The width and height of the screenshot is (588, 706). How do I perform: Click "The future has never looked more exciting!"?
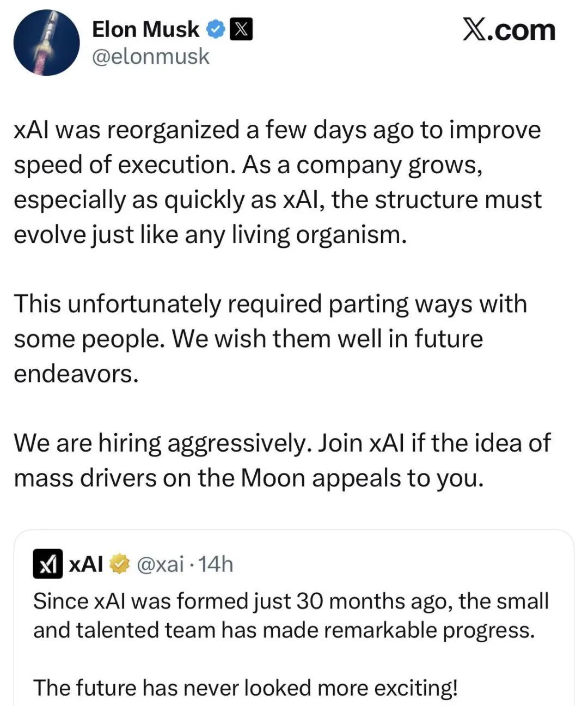[x=245, y=687]
